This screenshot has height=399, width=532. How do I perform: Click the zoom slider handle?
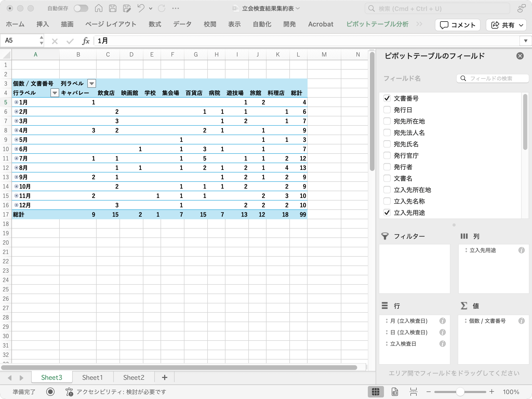[460, 392]
